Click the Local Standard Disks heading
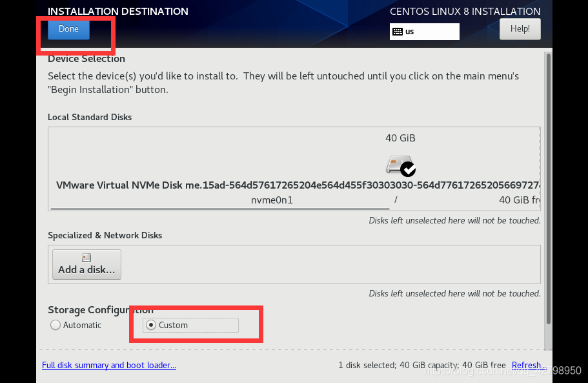This screenshot has height=383, width=588. [90, 117]
